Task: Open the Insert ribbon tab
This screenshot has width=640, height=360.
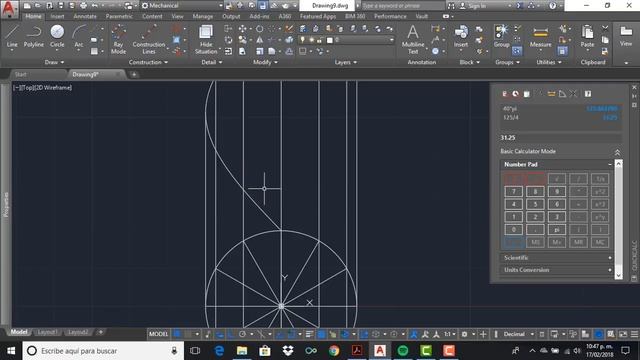Action: [57, 16]
